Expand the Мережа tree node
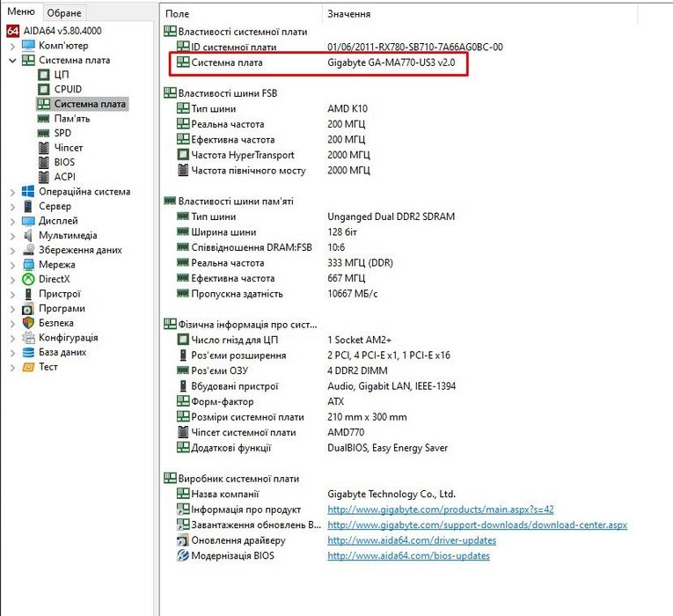Viewport: 673px width, 616px height. pyautogui.click(x=12, y=265)
